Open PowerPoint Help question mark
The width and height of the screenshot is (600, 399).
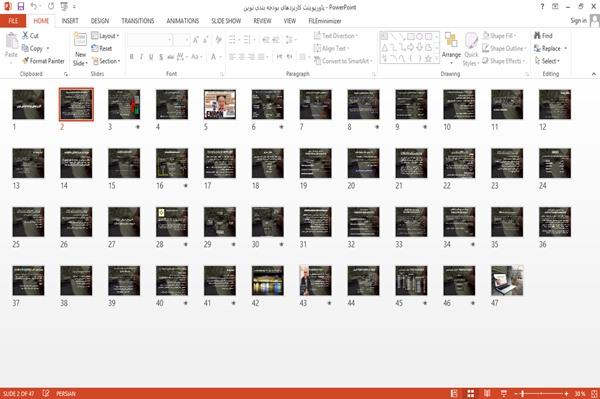[542, 7]
